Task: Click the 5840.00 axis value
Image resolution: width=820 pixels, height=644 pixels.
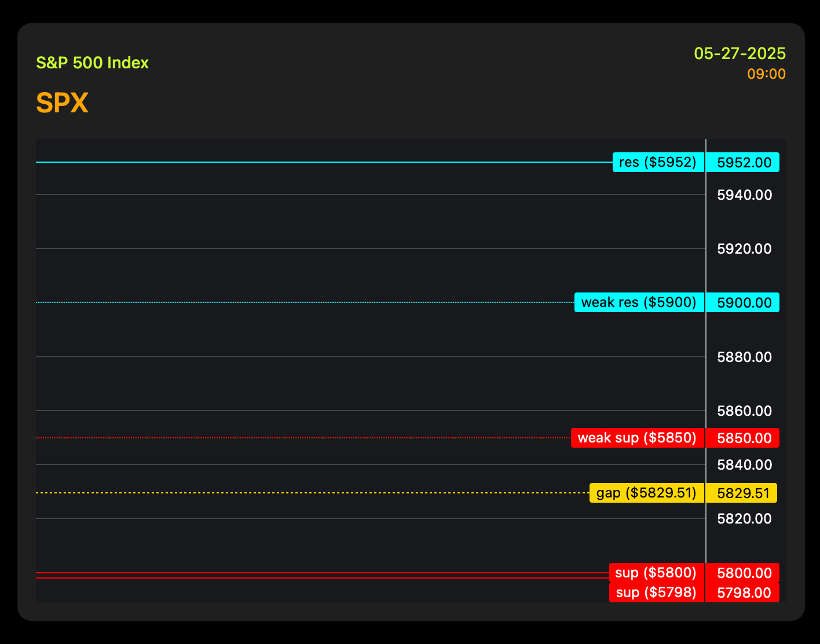Action: [745, 464]
